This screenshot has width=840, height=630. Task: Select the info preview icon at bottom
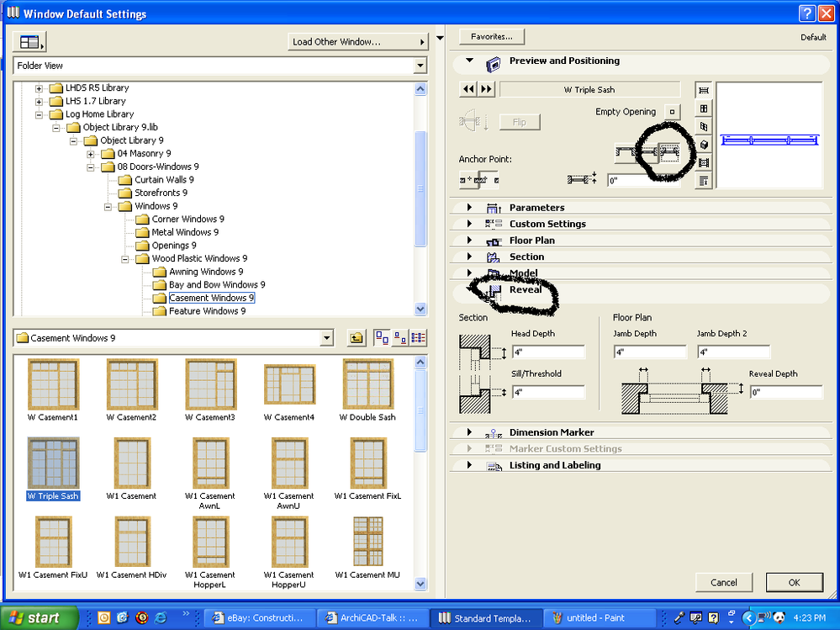pyautogui.click(x=704, y=181)
